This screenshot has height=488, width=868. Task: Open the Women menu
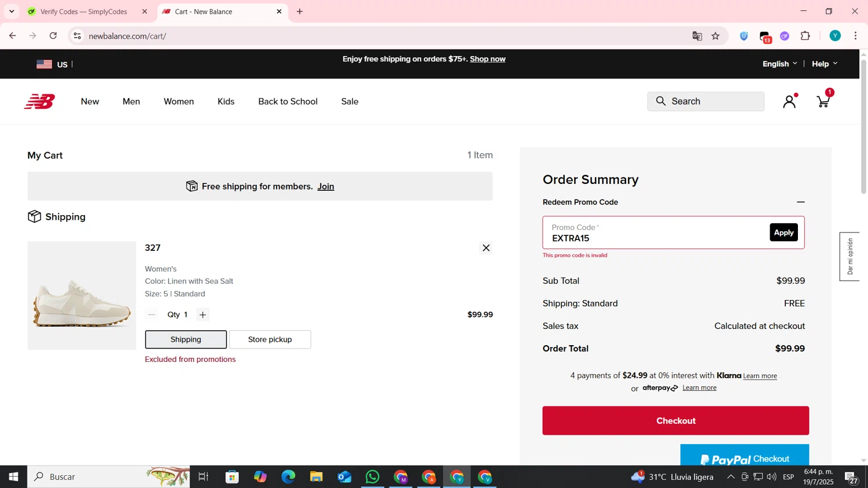pyautogui.click(x=179, y=102)
